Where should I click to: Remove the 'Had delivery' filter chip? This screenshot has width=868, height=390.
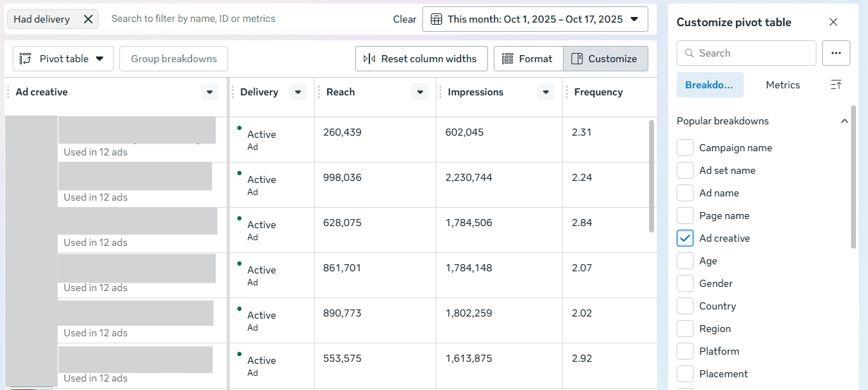tap(88, 19)
